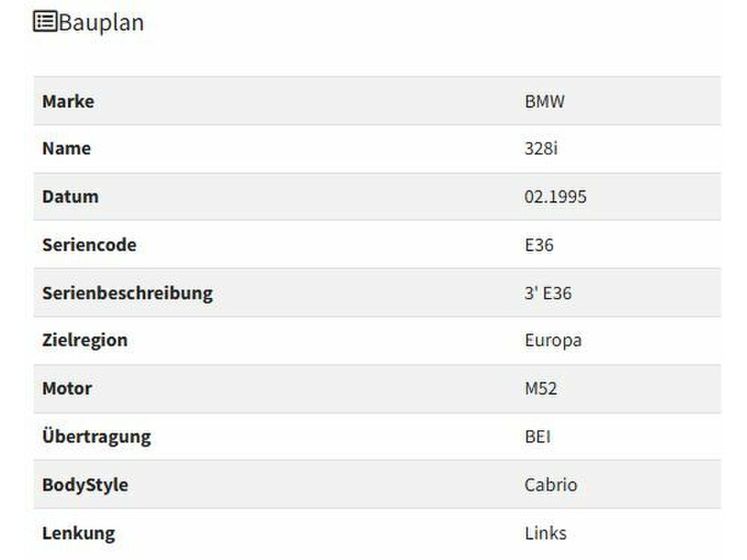Click the 3' E36 description value
The width and height of the screenshot is (747, 560).
point(548,293)
